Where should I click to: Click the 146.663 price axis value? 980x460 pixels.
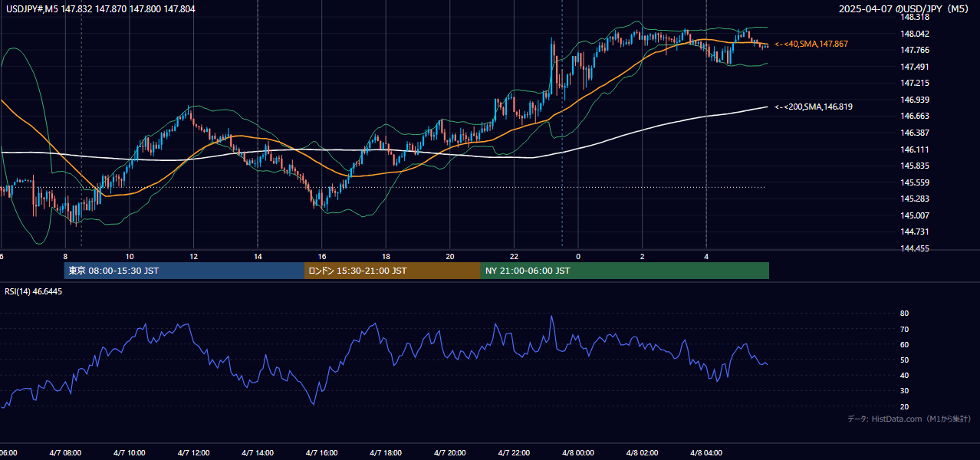[915, 116]
